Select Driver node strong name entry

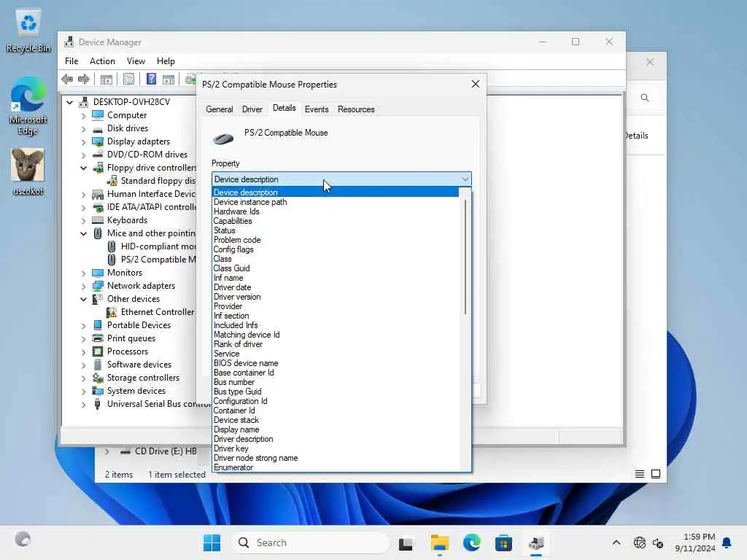(336, 458)
